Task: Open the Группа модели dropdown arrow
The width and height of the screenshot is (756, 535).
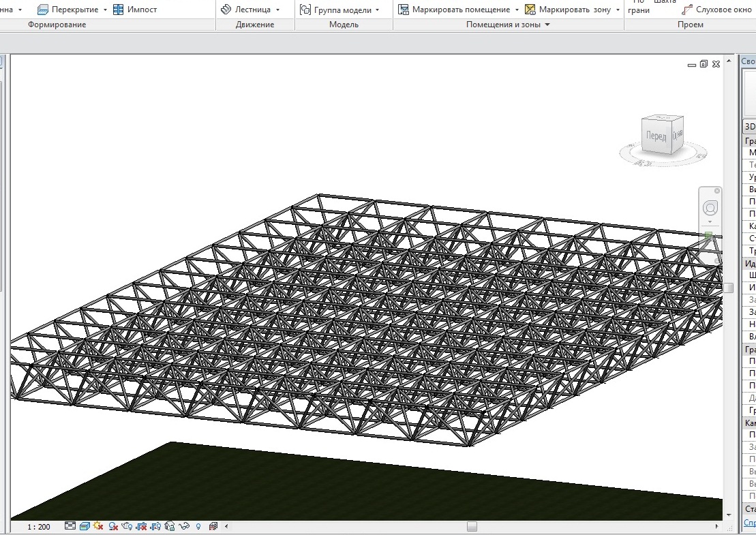Action: (x=378, y=10)
